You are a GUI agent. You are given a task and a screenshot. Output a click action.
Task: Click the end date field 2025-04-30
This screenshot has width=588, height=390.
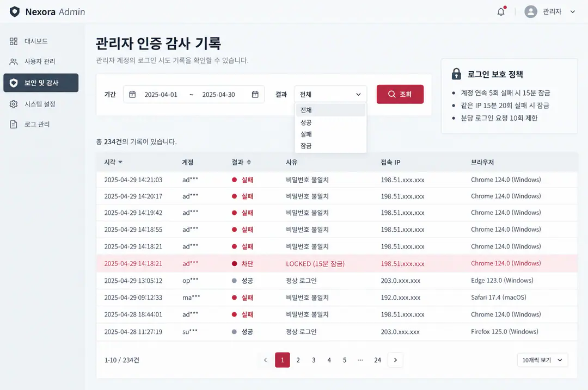(x=219, y=95)
